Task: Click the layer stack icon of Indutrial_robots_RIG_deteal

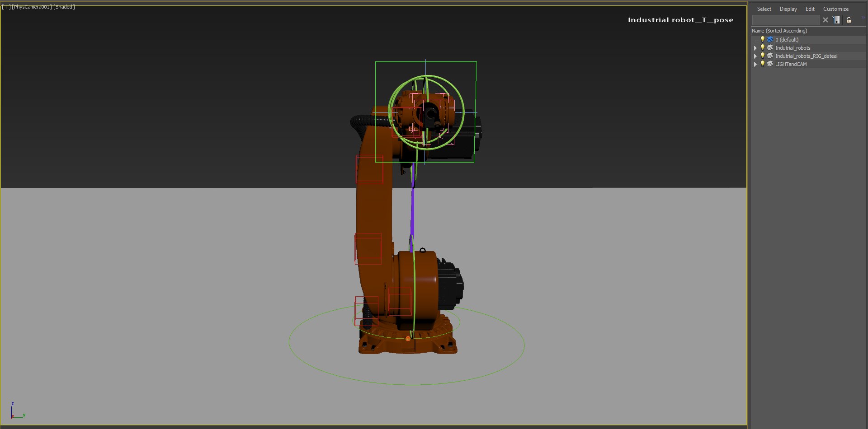Action: click(770, 56)
